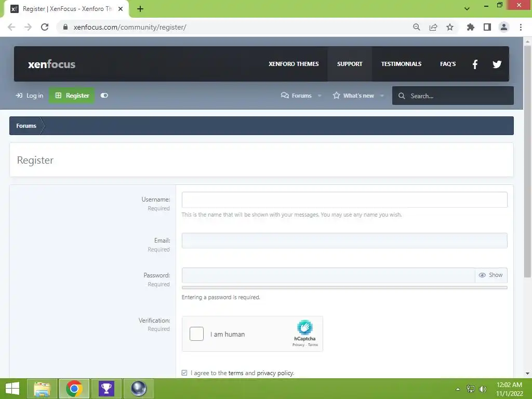The width and height of the screenshot is (532, 399).
Task: View site security lock info
Action: pos(65,27)
